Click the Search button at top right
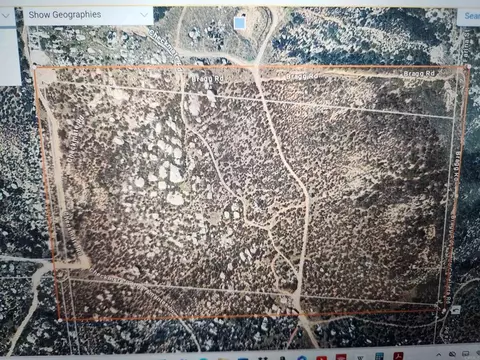 [x=470, y=16]
